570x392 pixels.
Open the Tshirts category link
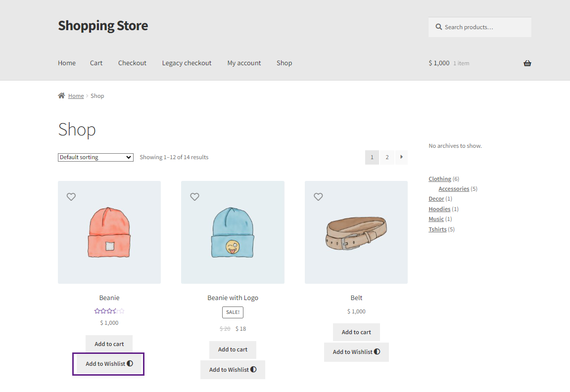click(x=438, y=229)
